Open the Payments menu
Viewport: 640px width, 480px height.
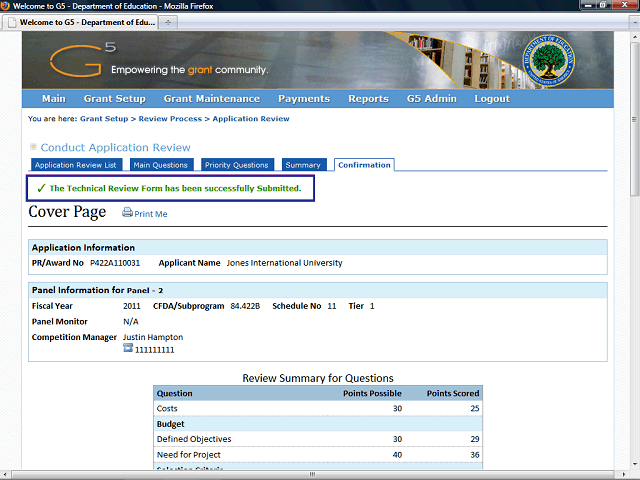click(x=304, y=99)
